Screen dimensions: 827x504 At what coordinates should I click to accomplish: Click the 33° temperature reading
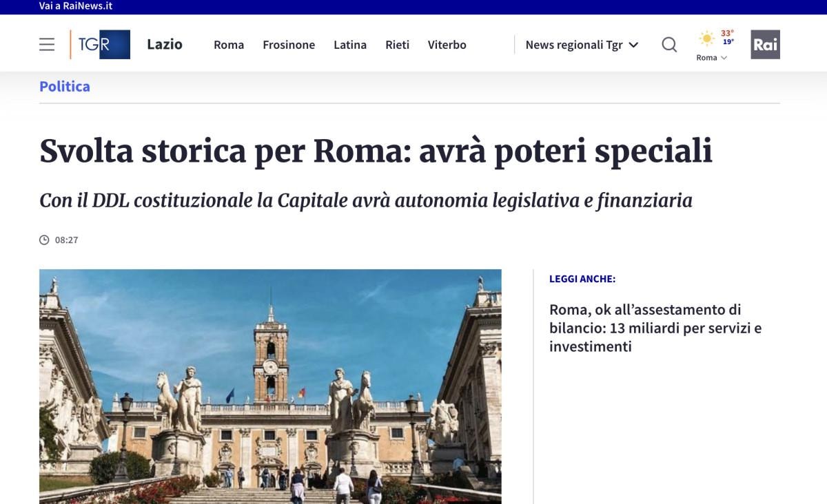coord(727,33)
